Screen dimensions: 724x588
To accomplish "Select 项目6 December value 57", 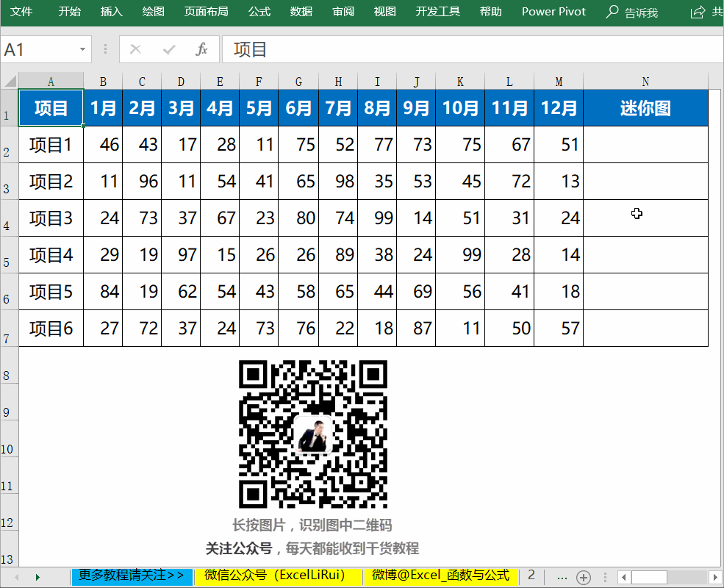I will pyautogui.click(x=559, y=328).
